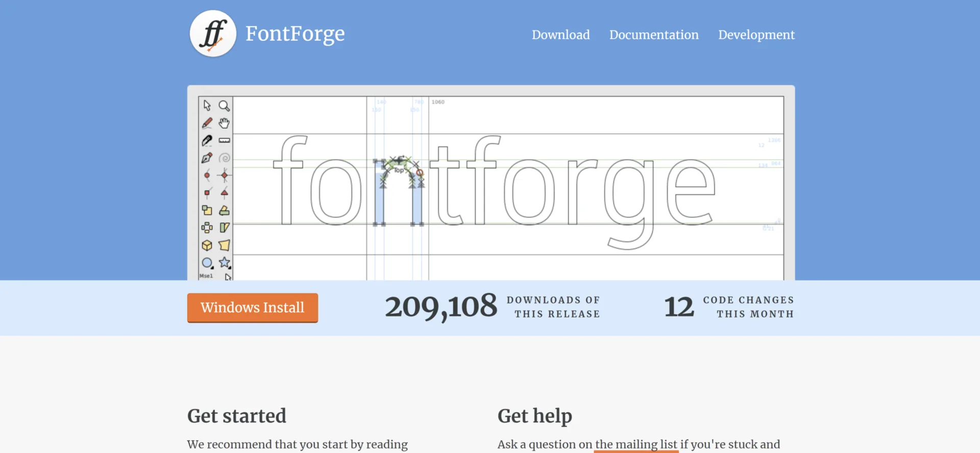The height and width of the screenshot is (453, 980).
Task: Select the Pen nib tool
Action: 207,158
